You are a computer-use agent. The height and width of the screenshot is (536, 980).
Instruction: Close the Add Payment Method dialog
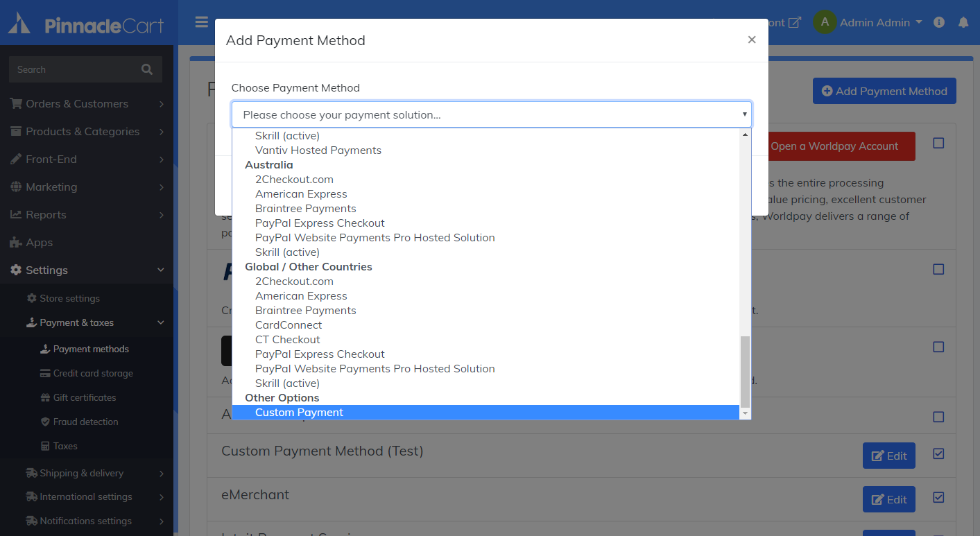click(x=752, y=40)
